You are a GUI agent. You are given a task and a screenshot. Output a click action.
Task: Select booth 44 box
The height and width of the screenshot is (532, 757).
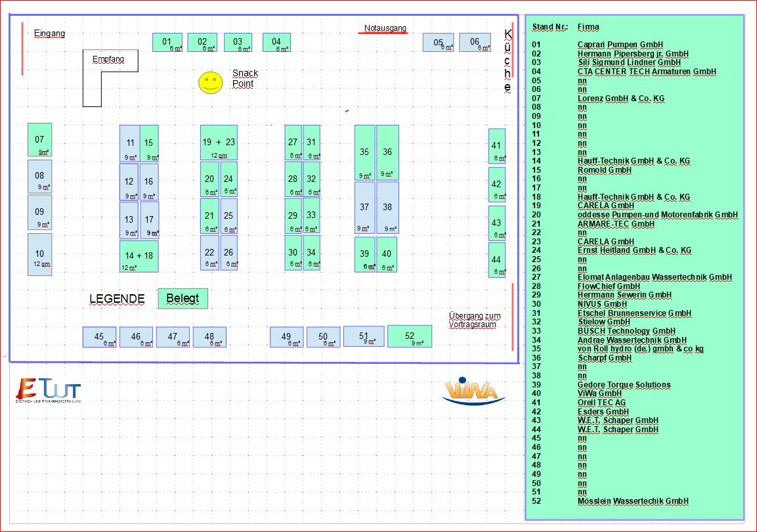497,259
